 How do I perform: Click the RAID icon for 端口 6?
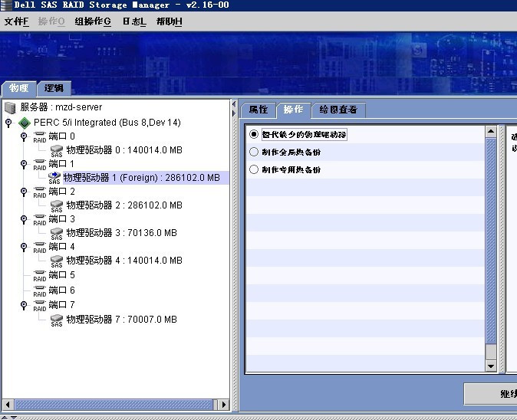pos(40,291)
